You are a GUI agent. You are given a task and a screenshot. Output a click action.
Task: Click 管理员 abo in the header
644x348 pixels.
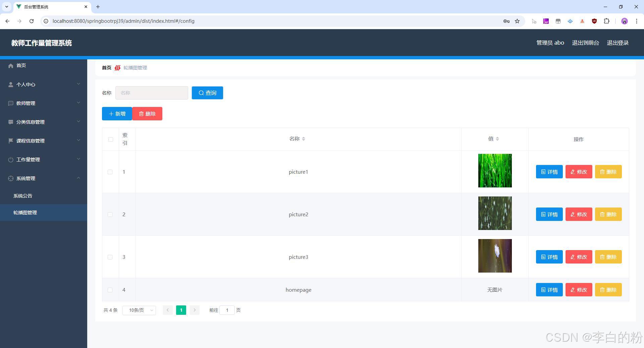click(550, 43)
